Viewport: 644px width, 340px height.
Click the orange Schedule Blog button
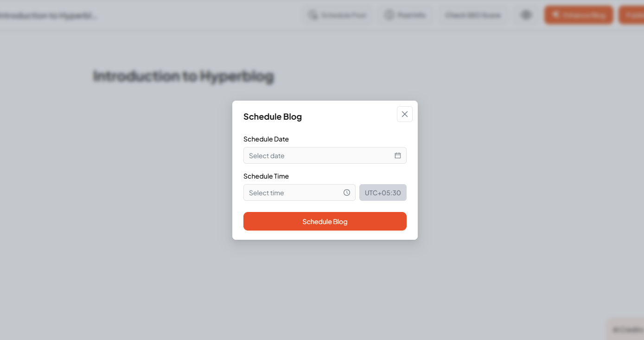point(325,221)
